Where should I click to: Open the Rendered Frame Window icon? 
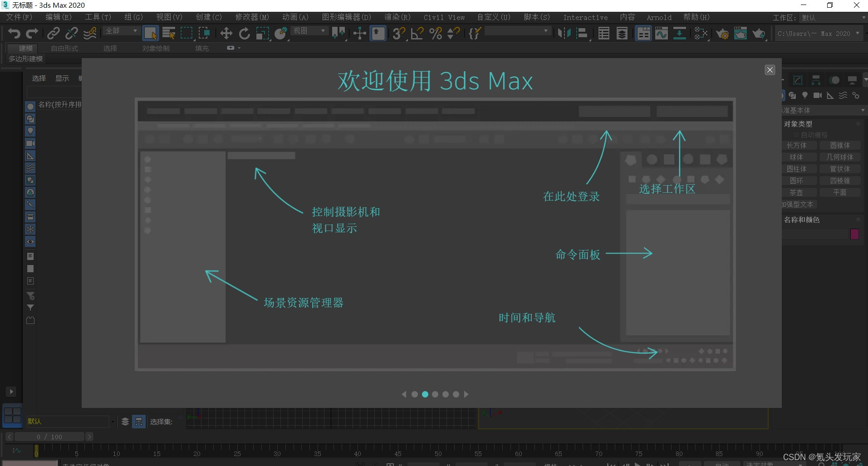pyautogui.click(x=740, y=33)
